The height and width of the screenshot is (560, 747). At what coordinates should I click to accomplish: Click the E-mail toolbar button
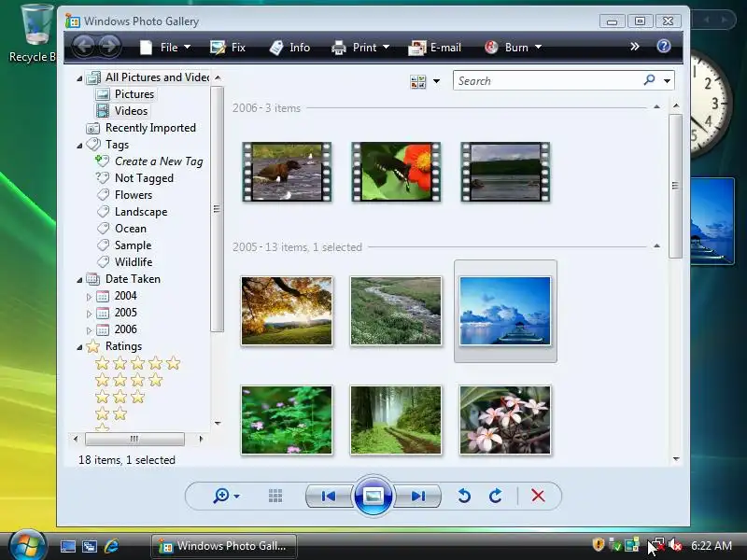pos(434,48)
